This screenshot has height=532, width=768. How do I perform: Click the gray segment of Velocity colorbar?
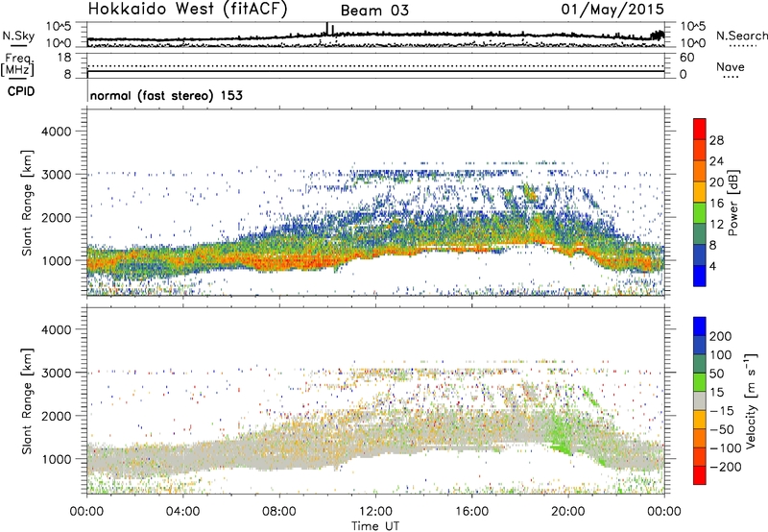tap(700, 400)
